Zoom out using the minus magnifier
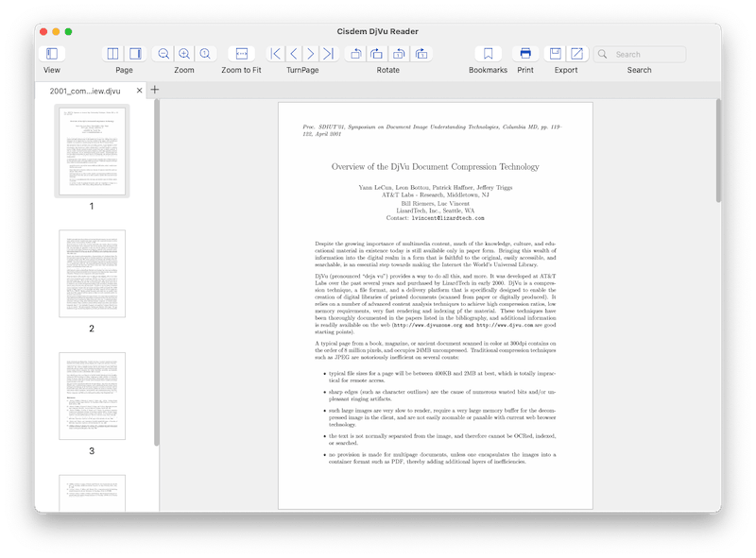The width and height of the screenshot is (756, 558). pos(163,54)
